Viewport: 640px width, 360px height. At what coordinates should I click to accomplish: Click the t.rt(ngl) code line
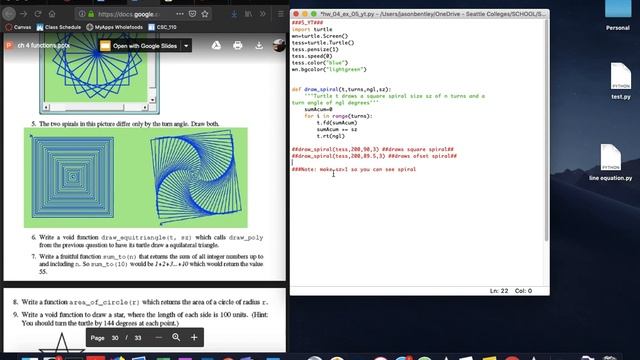[331, 136]
